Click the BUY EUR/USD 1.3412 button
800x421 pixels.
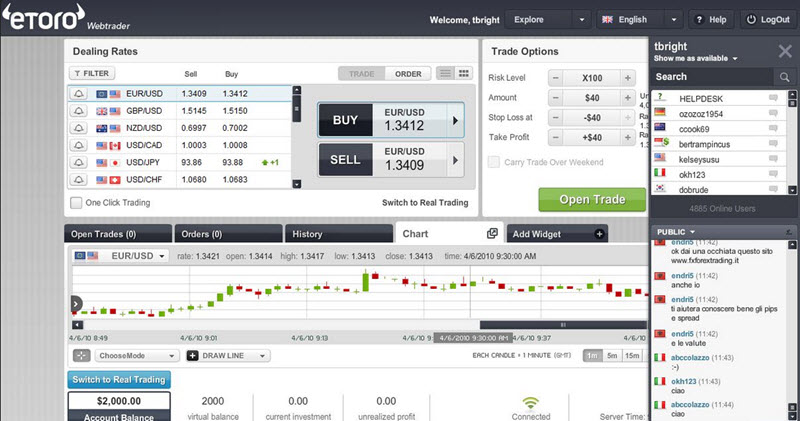(x=391, y=120)
